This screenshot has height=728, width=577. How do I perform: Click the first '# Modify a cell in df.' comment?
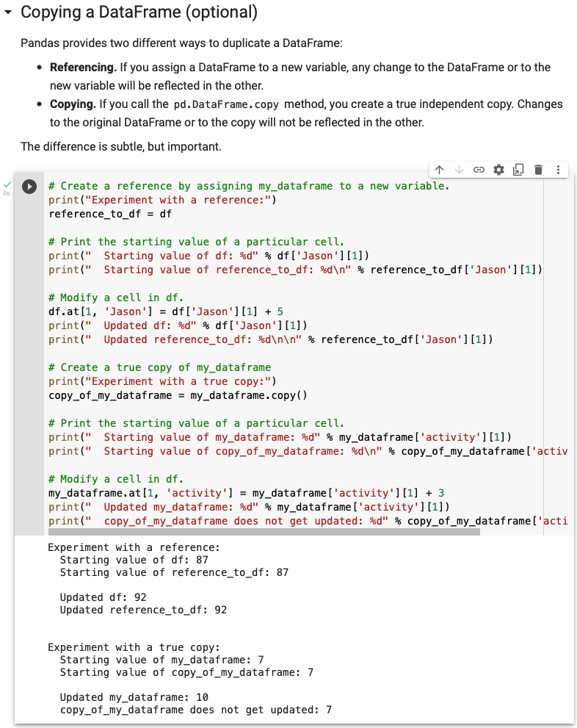pyautogui.click(x=116, y=298)
